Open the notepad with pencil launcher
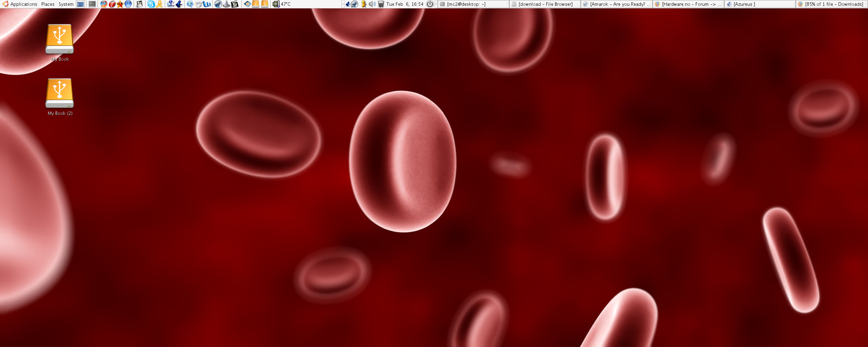Screen dimensions: 868x347 click(199, 4)
